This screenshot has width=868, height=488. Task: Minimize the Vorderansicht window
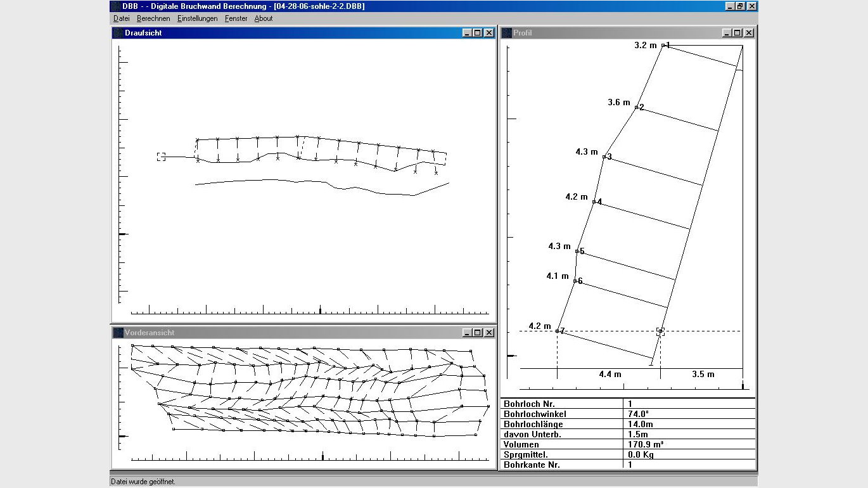click(x=467, y=333)
